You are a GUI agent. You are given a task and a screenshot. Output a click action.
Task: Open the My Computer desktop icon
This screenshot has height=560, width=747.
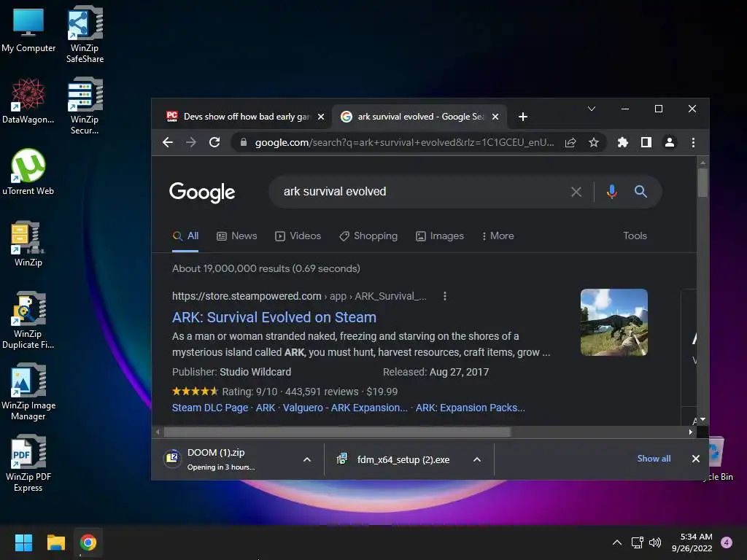[x=28, y=31]
